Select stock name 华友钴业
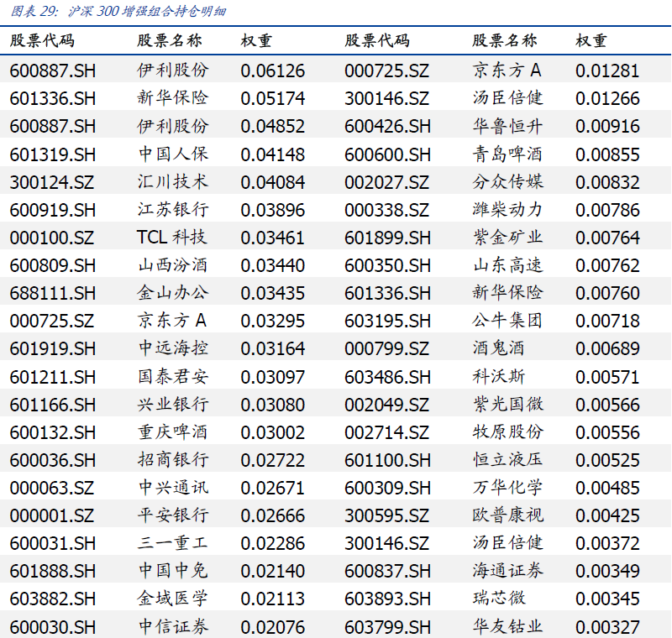The width and height of the screenshot is (672, 638). pyautogui.click(x=508, y=627)
